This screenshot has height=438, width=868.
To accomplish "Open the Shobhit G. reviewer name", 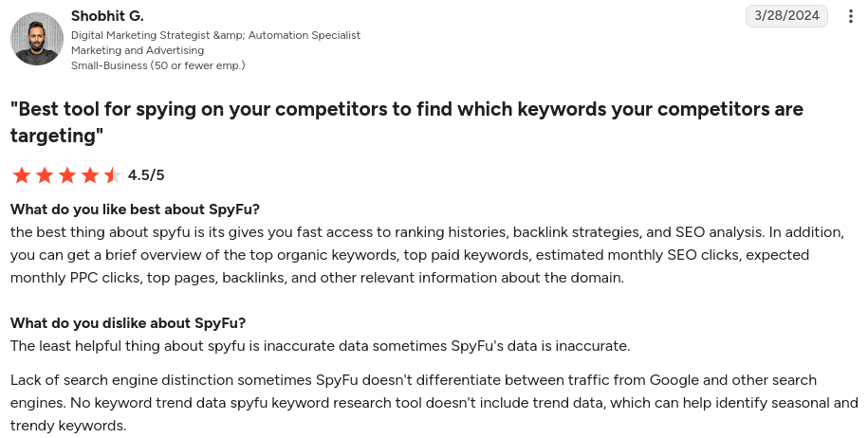I will pyautogui.click(x=107, y=16).
